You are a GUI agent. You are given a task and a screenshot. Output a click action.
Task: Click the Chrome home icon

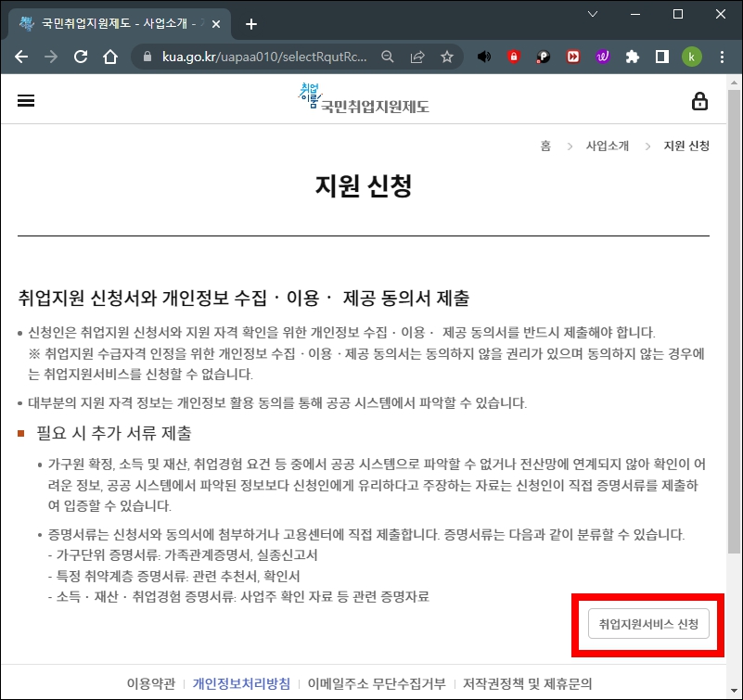[110, 56]
